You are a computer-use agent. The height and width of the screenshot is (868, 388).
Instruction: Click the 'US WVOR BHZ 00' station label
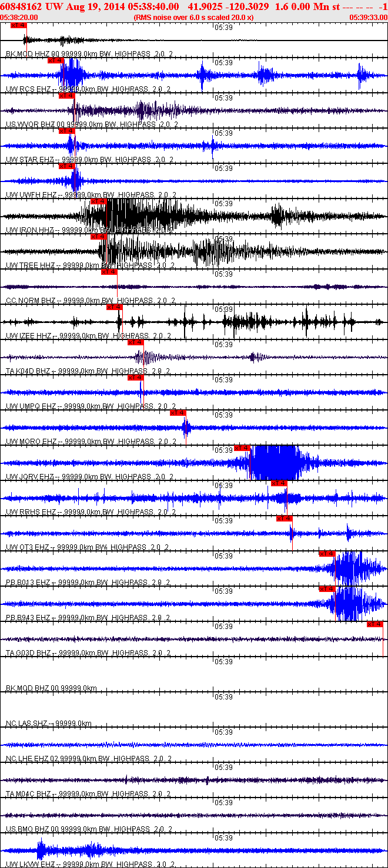tap(35, 125)
